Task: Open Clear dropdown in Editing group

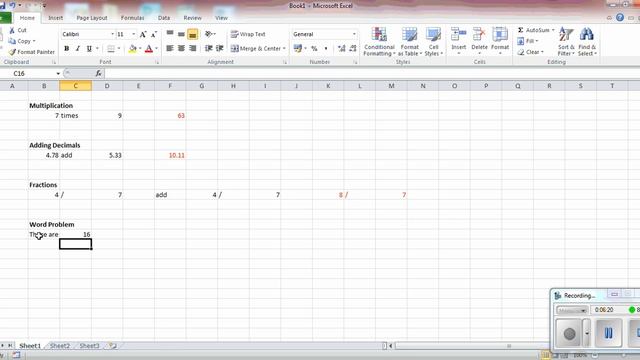Action: pyautogui.click(x=530, y=52)
